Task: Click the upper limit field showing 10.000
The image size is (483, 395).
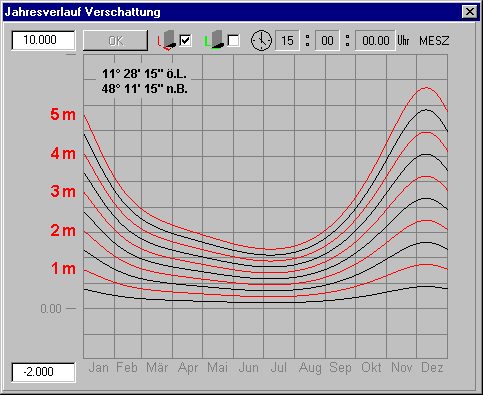Action: pos(43,40)
